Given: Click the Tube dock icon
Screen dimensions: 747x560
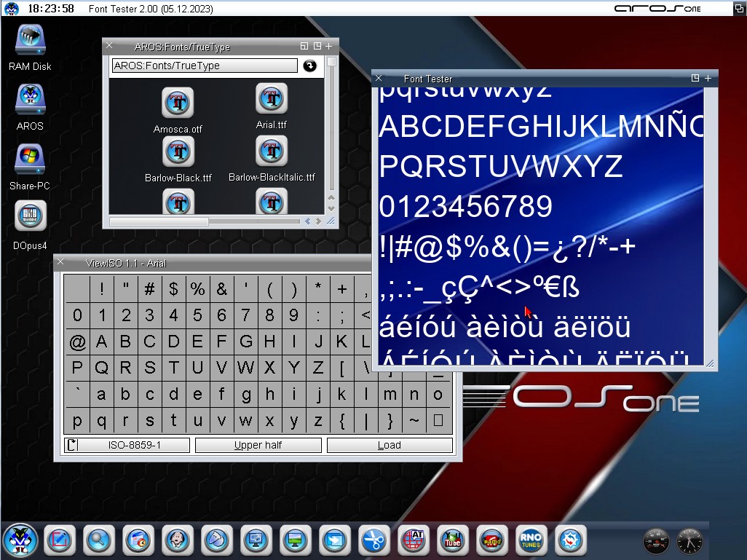Looking at the screenshot, I should tap(452, 540).
